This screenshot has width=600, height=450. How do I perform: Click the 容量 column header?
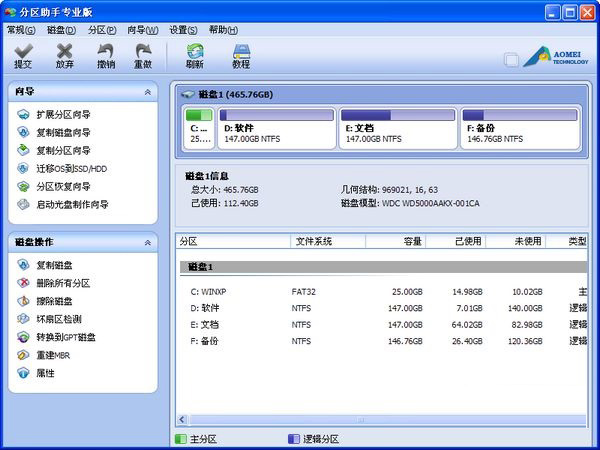pos(396,241)
